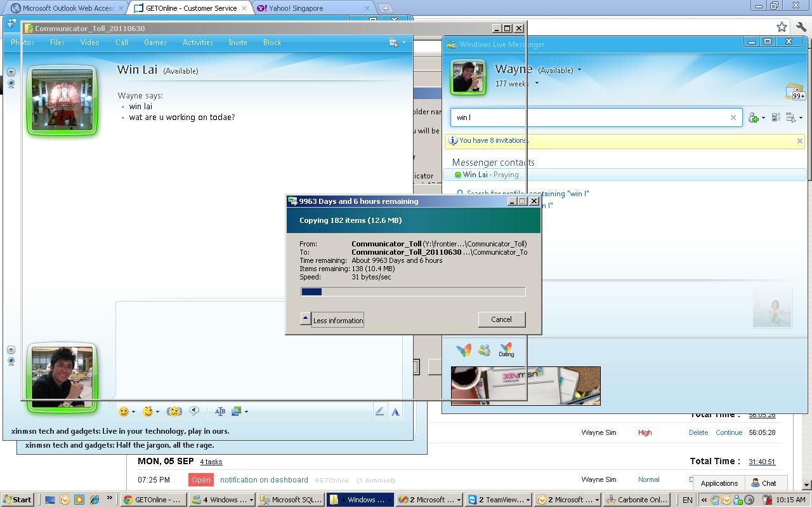This screenshot has width=812, height=508.
Task: Open conversation options menu icon at top right
Action: [393, 43]
